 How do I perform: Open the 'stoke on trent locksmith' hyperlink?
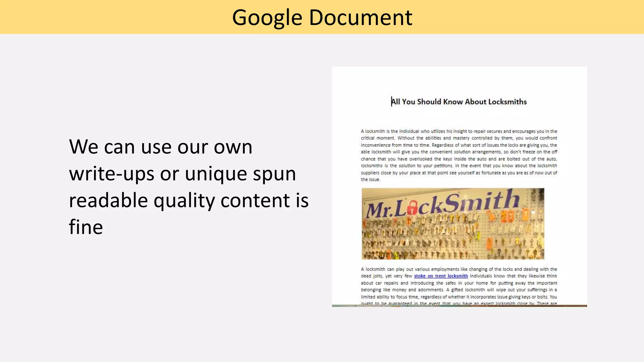click(x=441, y=276)
